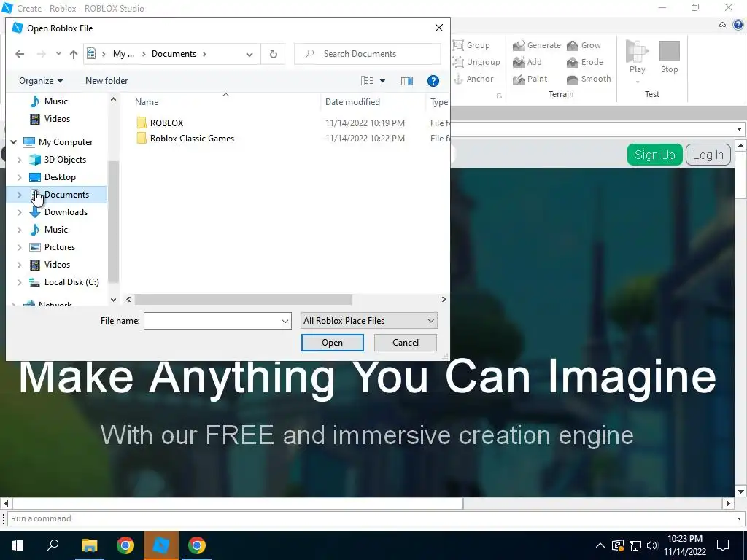Viewport: 747px width, 560px height.
Task: Open the volume control in system tray
Action: (x=652, y=545)
